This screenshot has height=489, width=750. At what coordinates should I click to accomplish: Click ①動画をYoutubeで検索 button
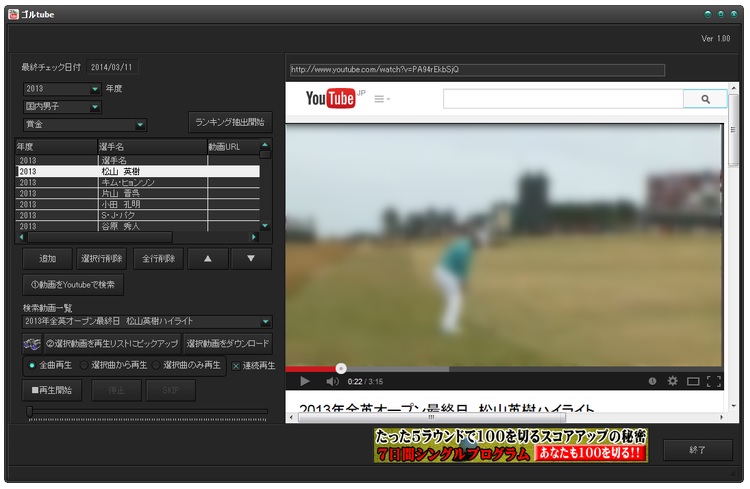pos(73,285)
